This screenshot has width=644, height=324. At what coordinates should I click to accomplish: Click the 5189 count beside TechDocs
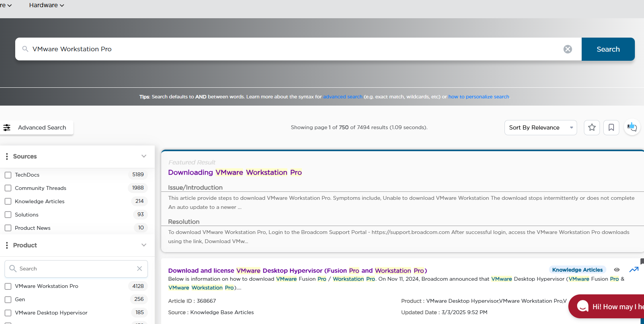[x=138, y=175]
